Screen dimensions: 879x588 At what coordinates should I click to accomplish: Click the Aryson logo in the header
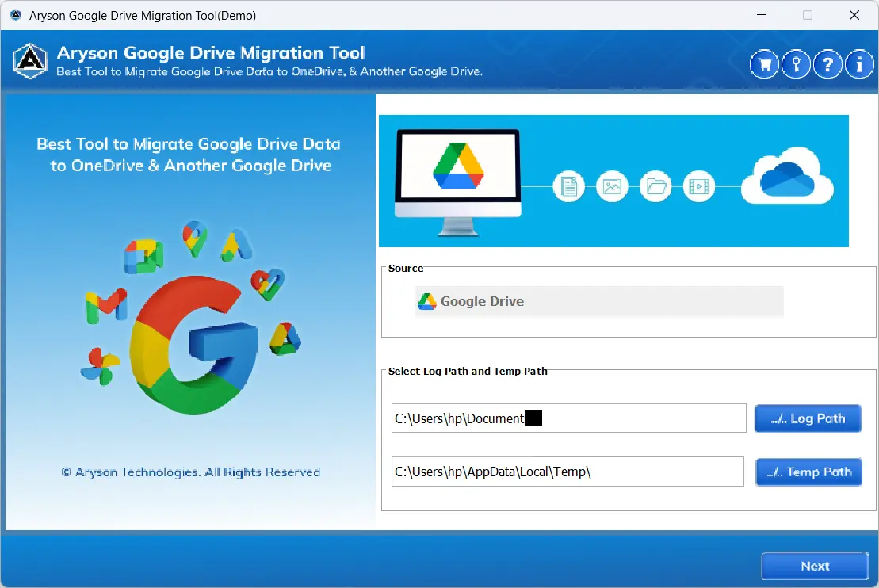click(29, 61)
